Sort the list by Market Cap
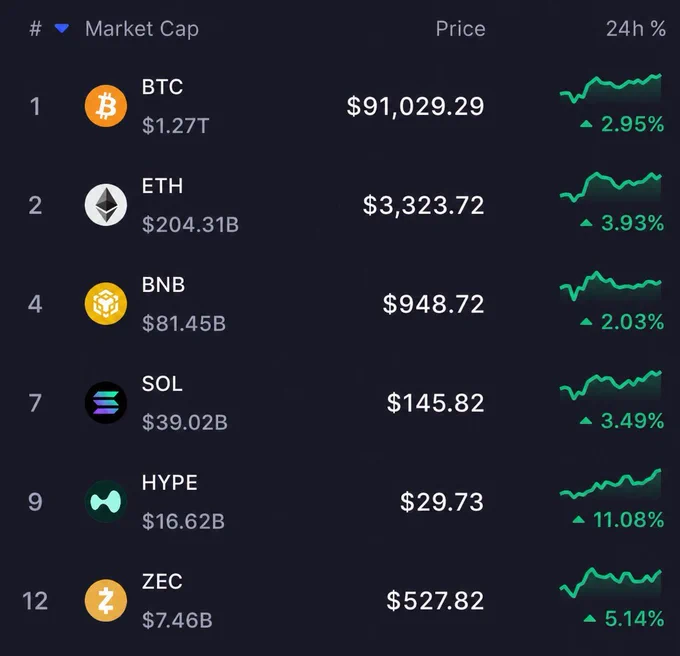Screen dimensions: 680x656 pos(142,29)
